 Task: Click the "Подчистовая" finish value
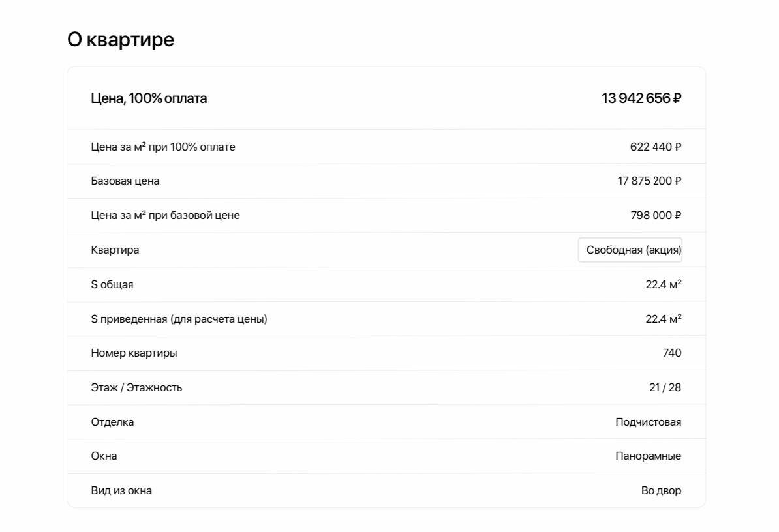coord(648,422)
